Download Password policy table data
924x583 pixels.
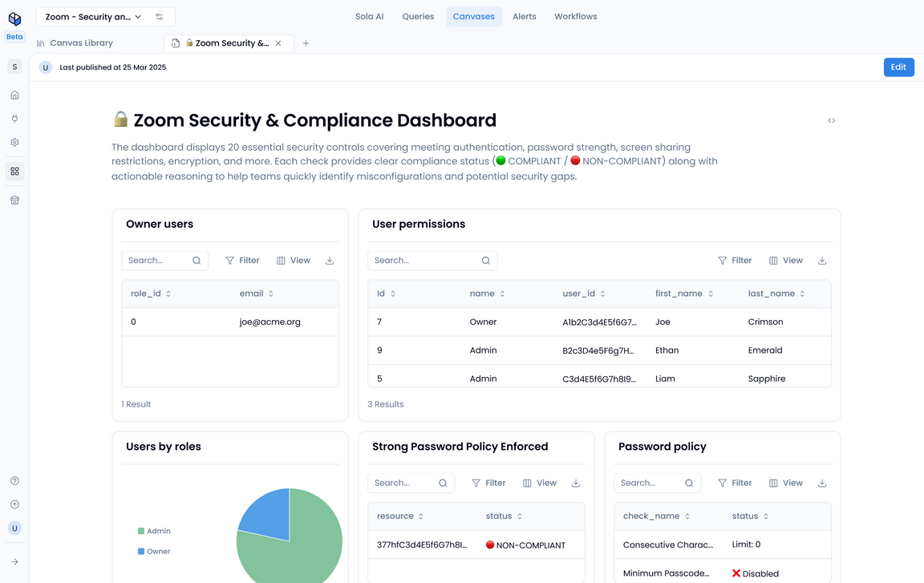pos(822,483)
